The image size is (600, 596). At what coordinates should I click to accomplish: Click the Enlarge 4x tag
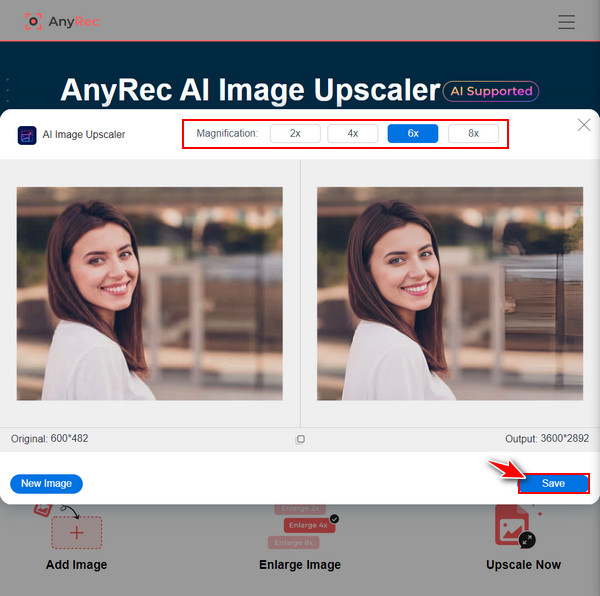pos(308,525)
